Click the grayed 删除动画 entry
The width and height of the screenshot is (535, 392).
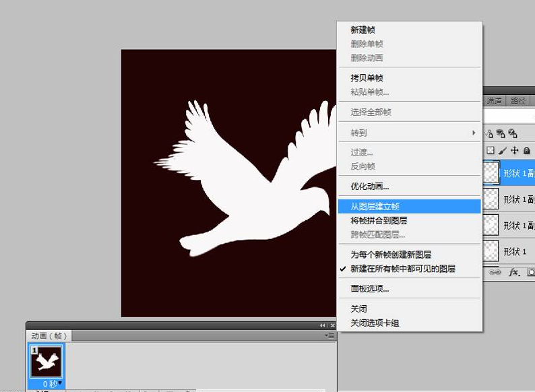tap(409, 58)
